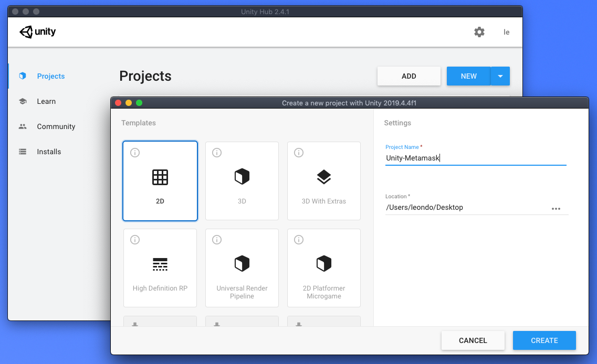The width and height of the screenshot is (597, 364).
Task: Open the Community section in the sidebar
Action: (x=55, y=126)
